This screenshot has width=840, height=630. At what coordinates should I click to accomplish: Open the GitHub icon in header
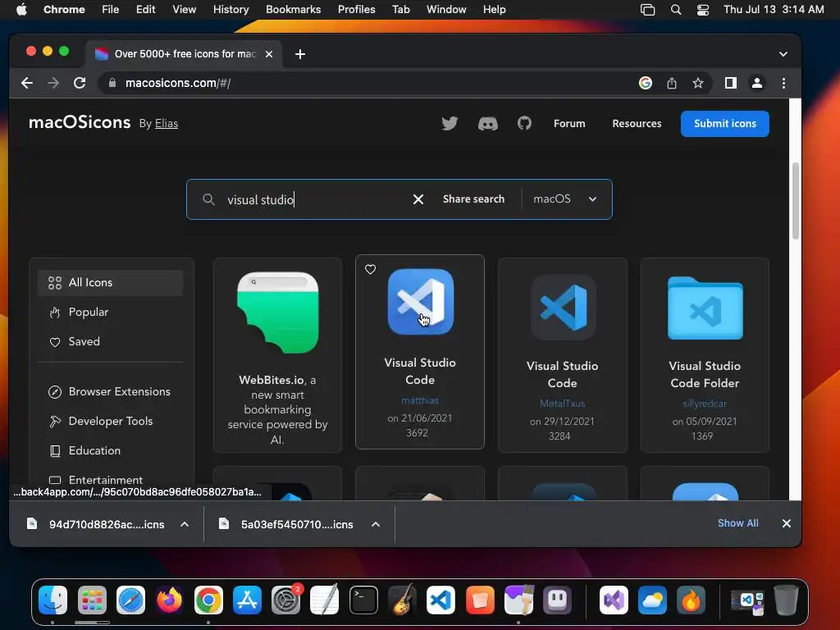pos(524,123)
